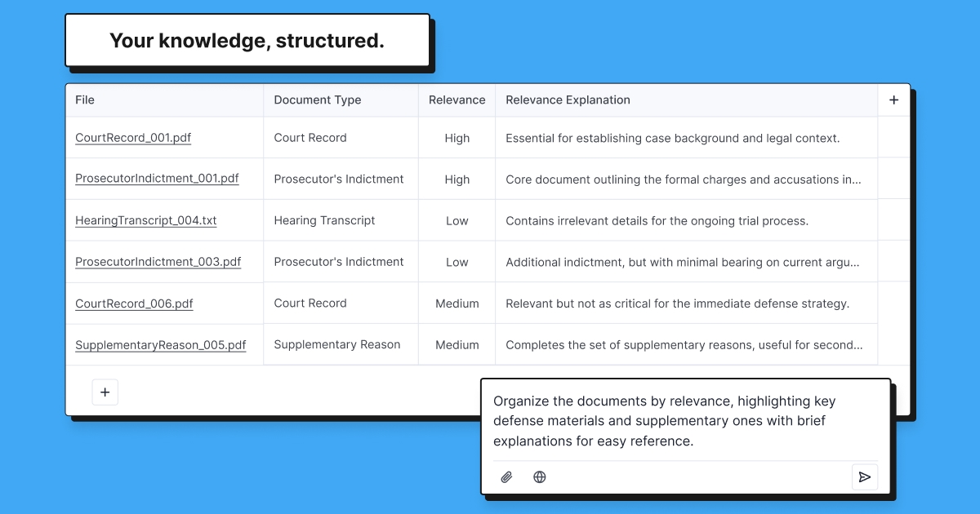Click the add row plus button

105,392
